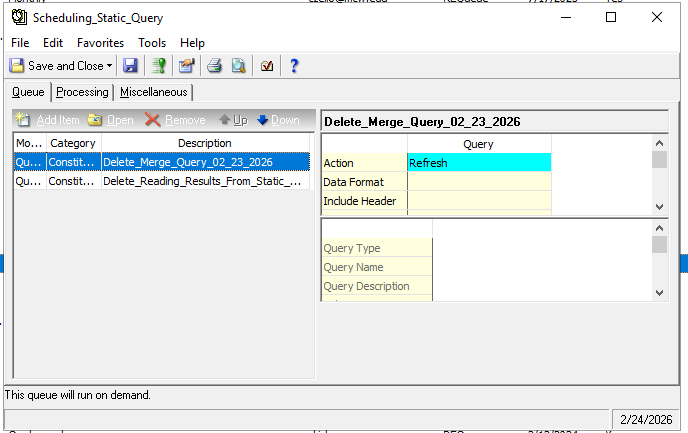Click scroll up arrow in action grid
Screen dimensions: 688x433
pyautogui.click(x=659, y=143)
